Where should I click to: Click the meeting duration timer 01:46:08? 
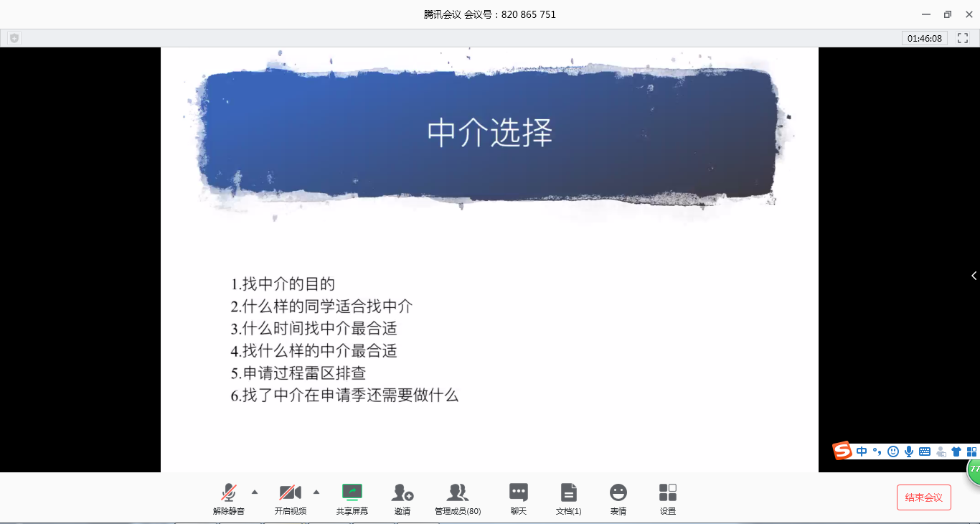click(924, 38)
